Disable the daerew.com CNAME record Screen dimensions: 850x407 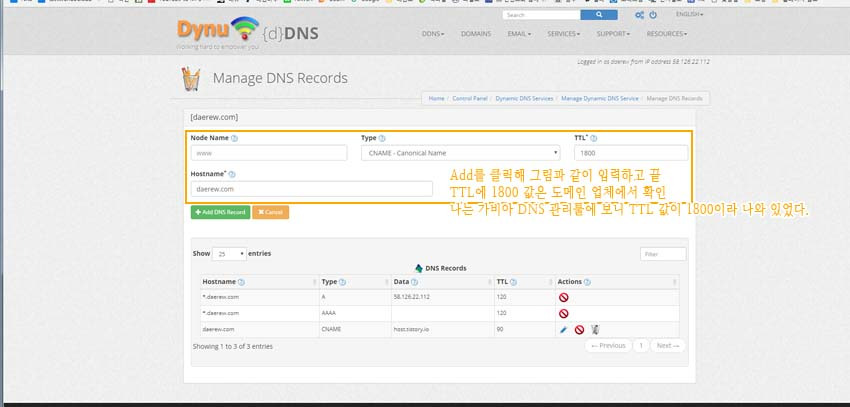tap(579, 329)
